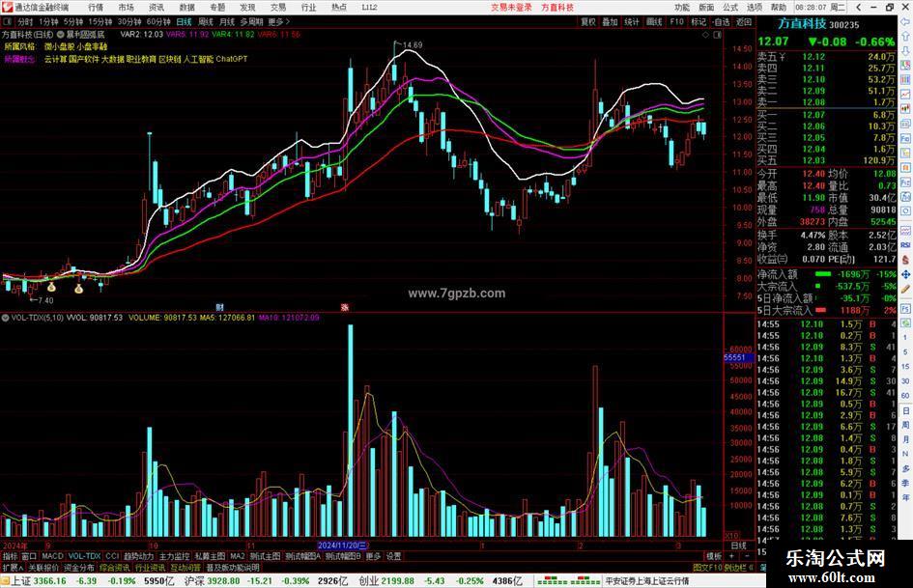Open the 资金分布 tab at bottom

[x=79, y=567]
